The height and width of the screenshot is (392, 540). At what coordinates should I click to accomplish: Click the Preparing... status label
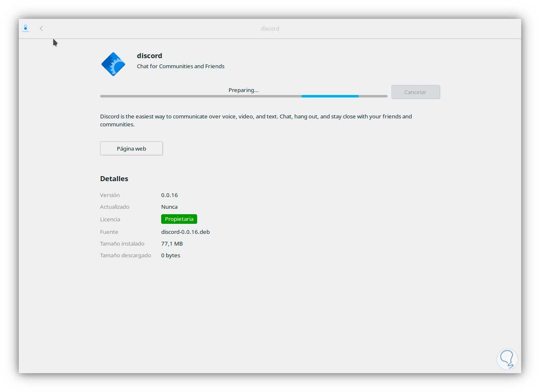pos(244,90)
